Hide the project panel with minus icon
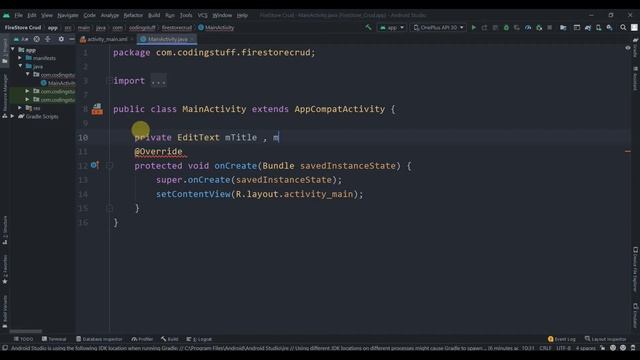This screenshot has height=360, width=640. (x=71, y=39)
